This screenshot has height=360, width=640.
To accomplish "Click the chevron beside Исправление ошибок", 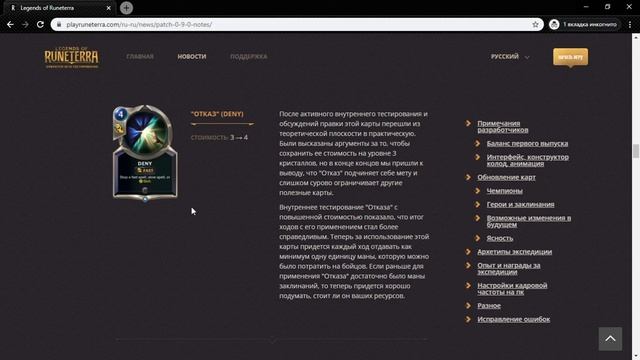I will (468, 319).
